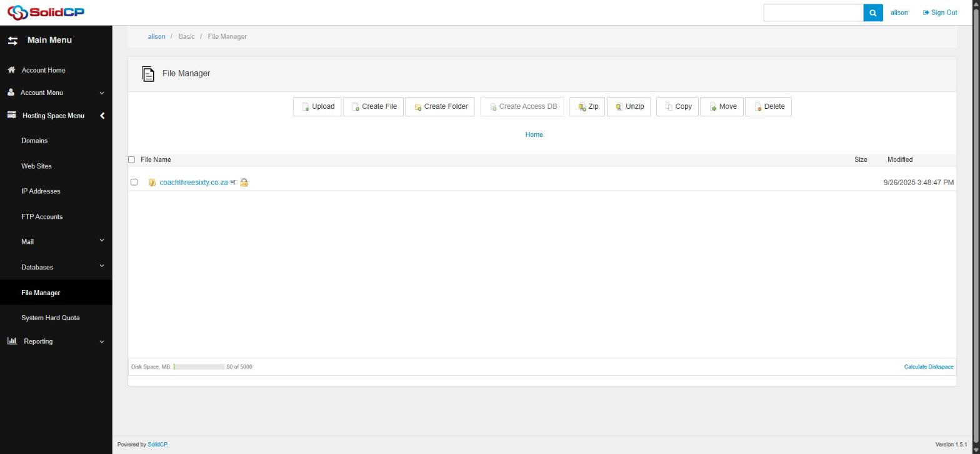Click the Move button
980x454 pixels.
tap(722, 106)
